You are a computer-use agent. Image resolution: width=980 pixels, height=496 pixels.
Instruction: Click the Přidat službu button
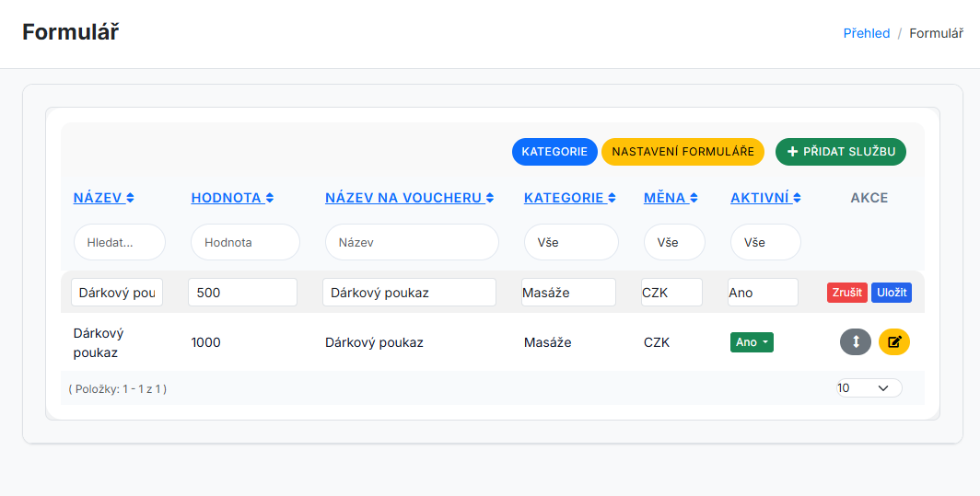point(840,152)
